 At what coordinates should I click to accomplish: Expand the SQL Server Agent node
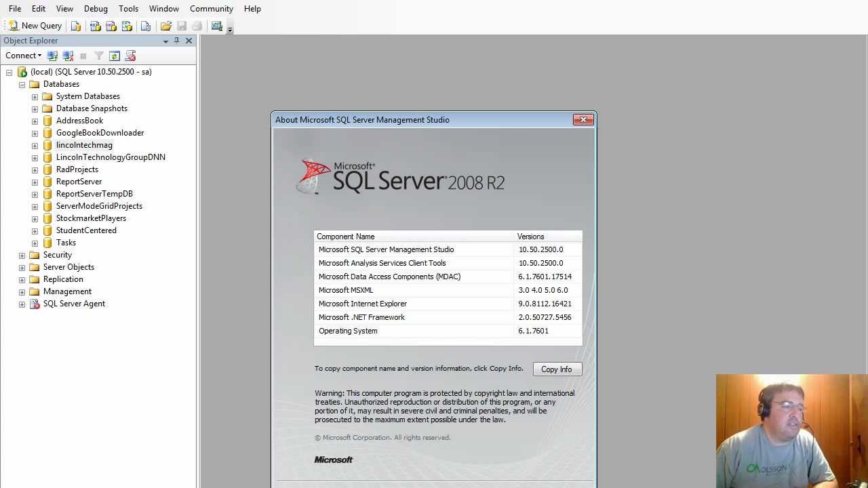pyautogui.click(x=22, y=304)
